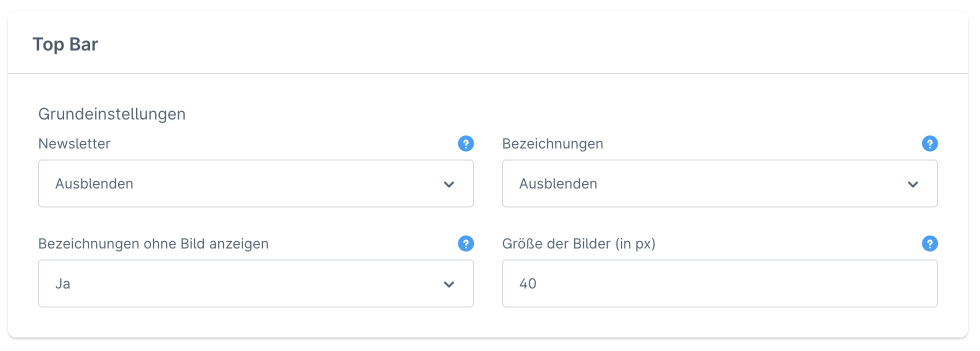
Task: Open help tooltip for Bezeichnungen setting
Action: 929,144
